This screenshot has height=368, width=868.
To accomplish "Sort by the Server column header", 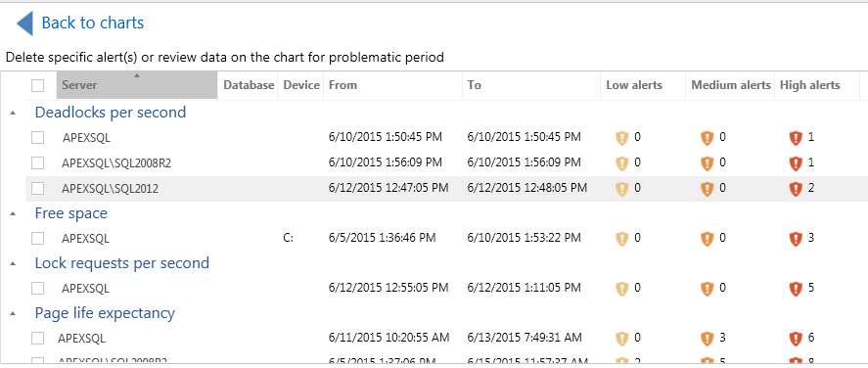I will [137, 85].
